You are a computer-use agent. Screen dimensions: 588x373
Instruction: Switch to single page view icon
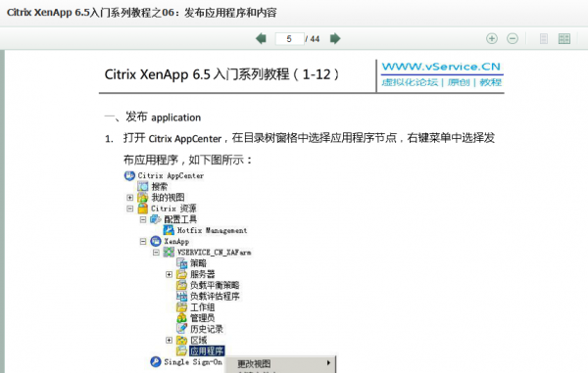[543, 38]
